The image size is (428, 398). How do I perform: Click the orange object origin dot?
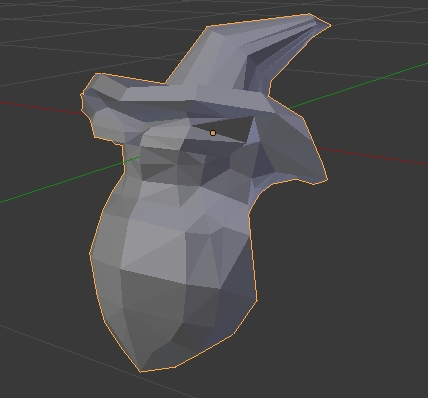pos(213,133)
